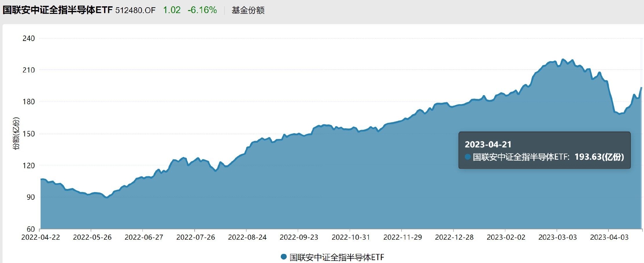Click the last data point on the chart line

tap(641, 88)
